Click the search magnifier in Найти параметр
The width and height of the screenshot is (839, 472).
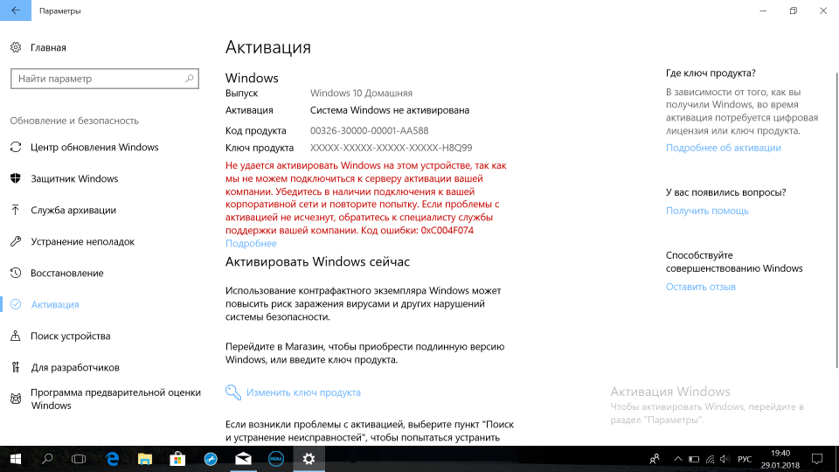click(x=189, y=79)
